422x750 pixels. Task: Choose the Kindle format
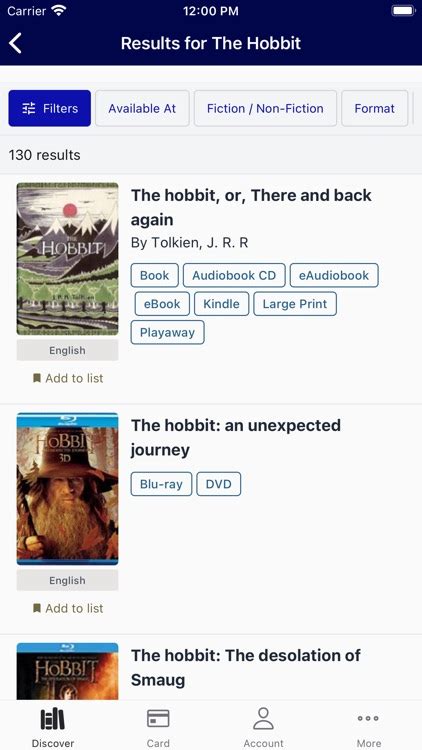[222, 304]
